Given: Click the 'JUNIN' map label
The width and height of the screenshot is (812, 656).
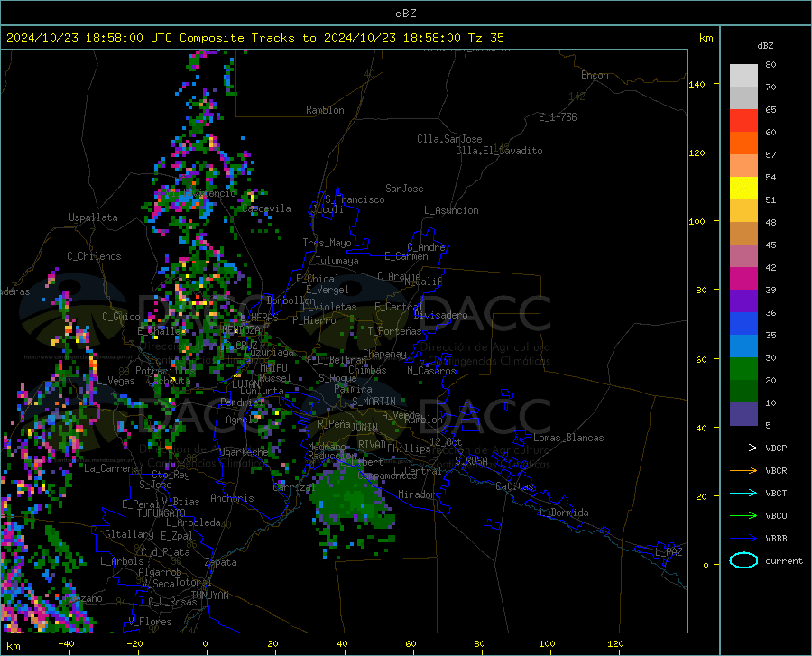Looking at the screenshot, I should tap(364, 427).
